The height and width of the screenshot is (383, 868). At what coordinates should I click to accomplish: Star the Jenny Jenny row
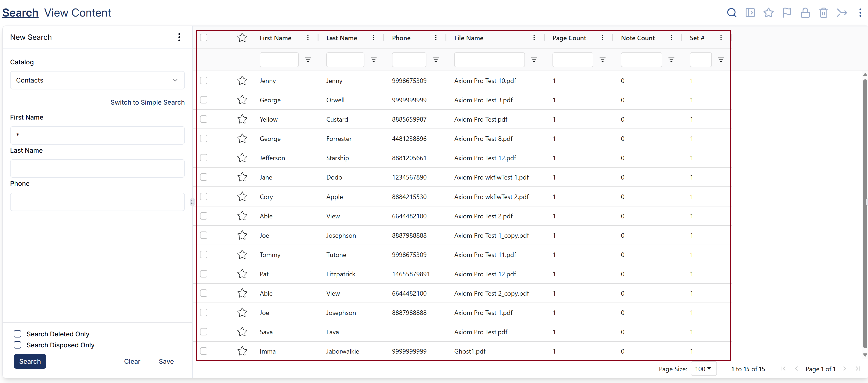pyautogui.click(x=242, y=80)
